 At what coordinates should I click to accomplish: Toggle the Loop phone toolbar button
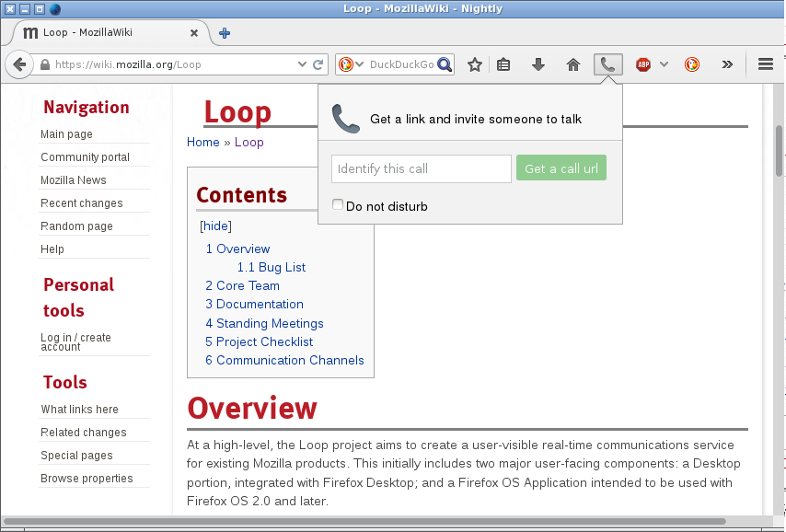coord(608,64)
